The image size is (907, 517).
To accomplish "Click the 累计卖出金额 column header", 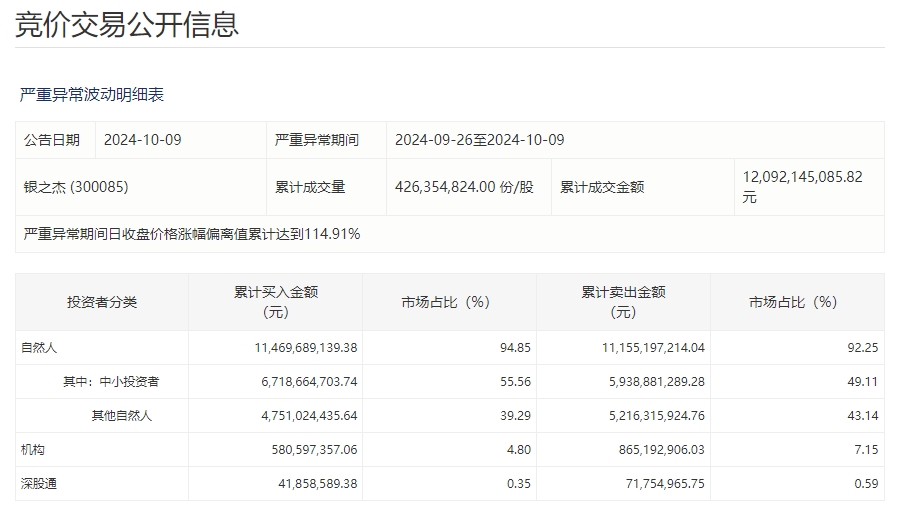I will coord(623,302).
